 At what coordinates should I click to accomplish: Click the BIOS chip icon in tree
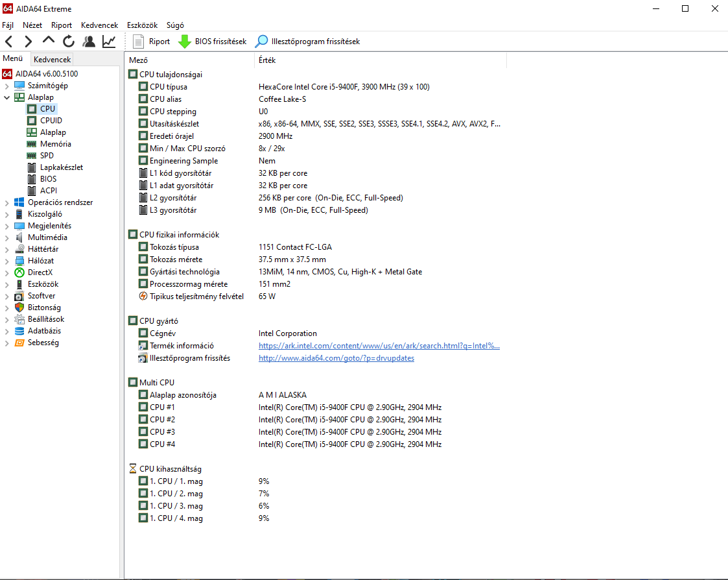(32, 179)
